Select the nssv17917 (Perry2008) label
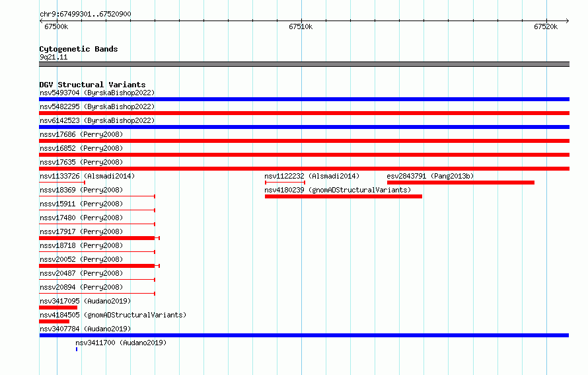This screenshot has width=588, height=375. pyautogui.click(x=81, y=231)
